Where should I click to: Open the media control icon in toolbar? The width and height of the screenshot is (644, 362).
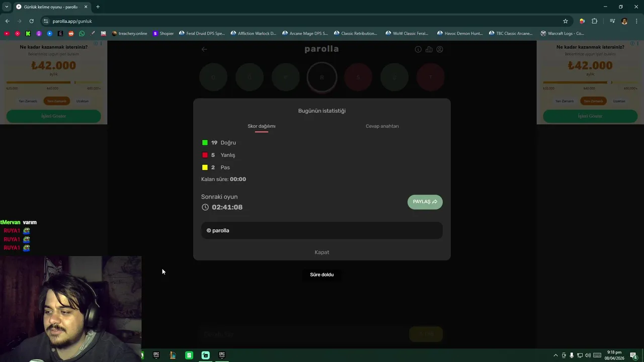click(612, 21)
